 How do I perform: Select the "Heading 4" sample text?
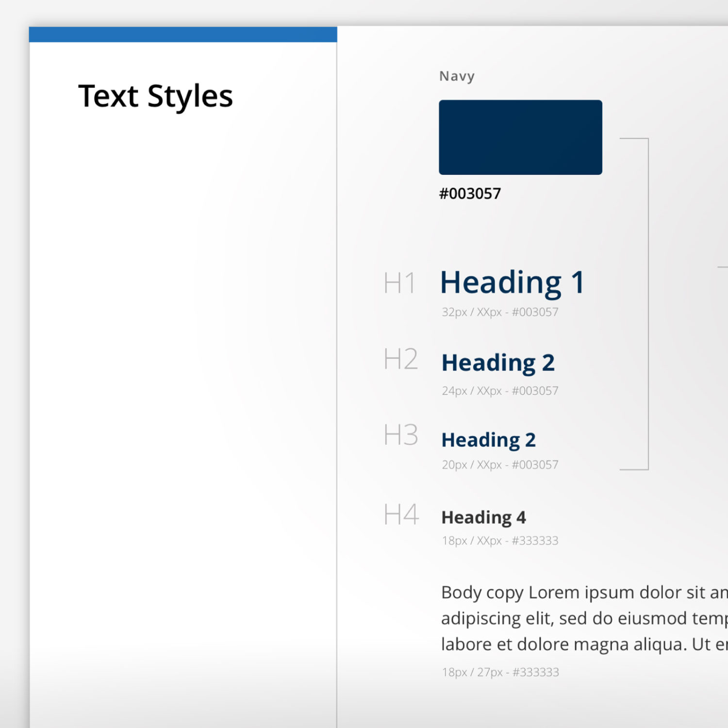[483, 517]
